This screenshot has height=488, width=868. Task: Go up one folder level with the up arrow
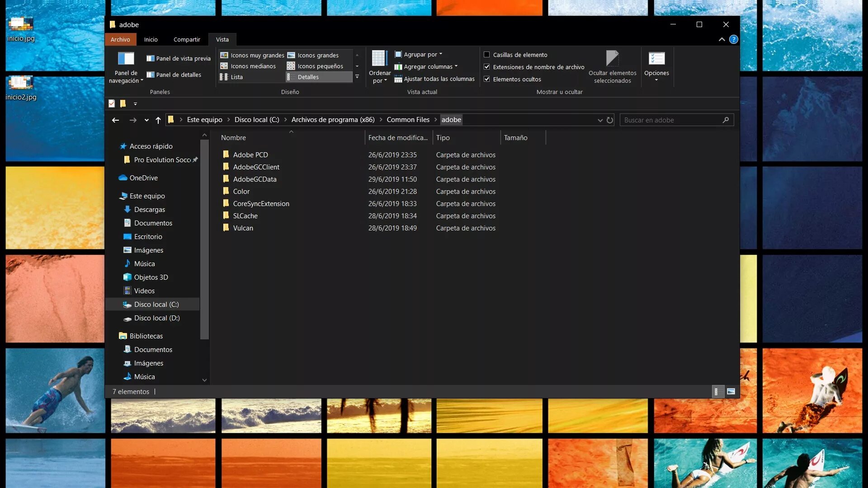(158, 120)
